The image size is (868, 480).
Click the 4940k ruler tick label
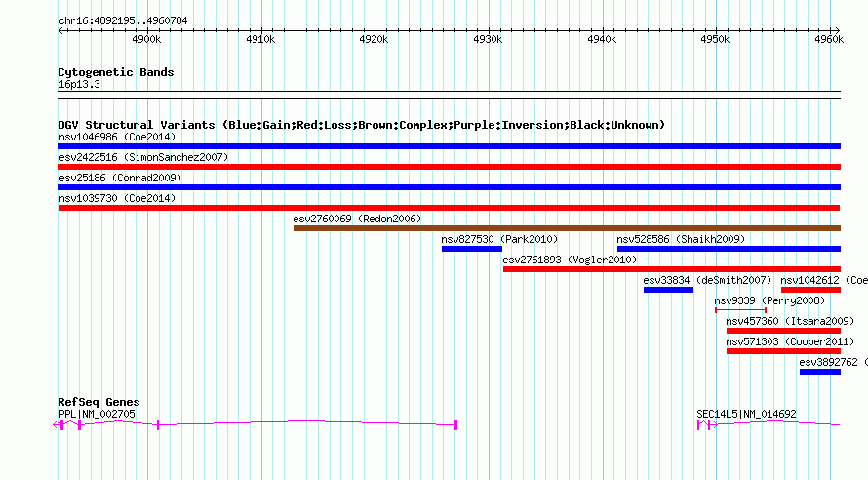click(x=602, y=39)
